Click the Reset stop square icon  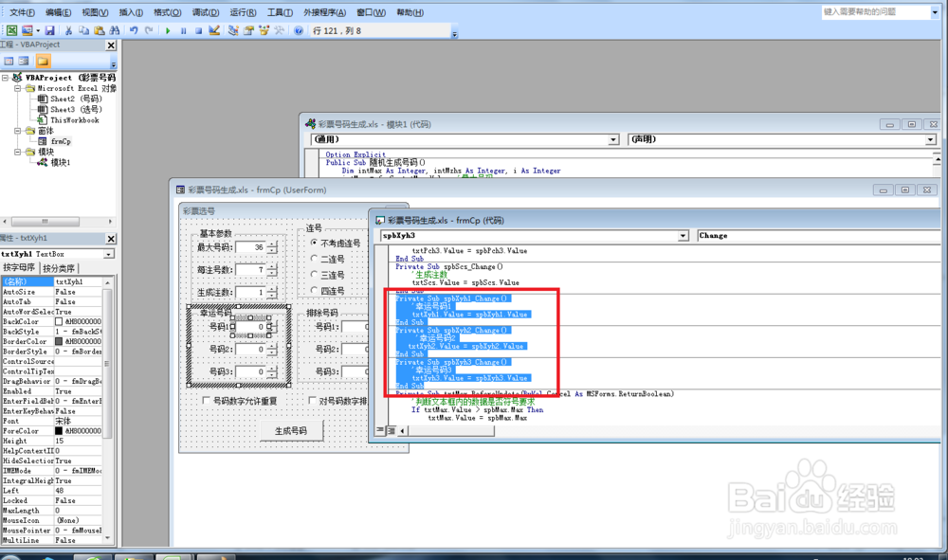[198, 30]
